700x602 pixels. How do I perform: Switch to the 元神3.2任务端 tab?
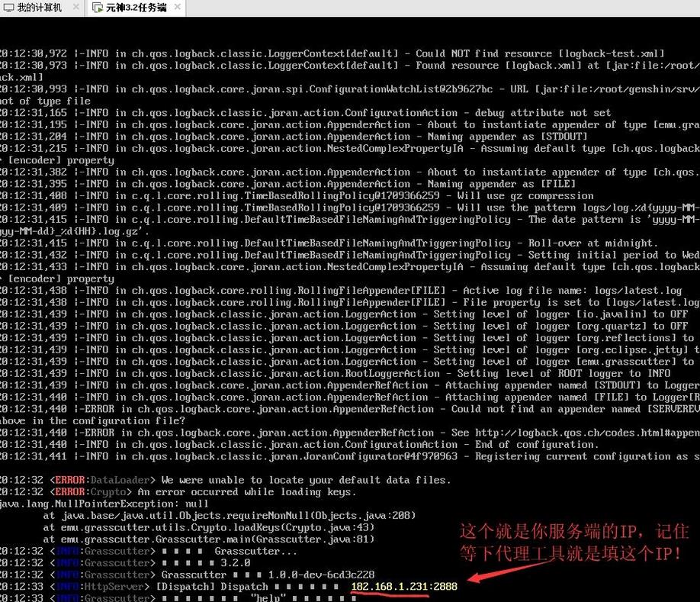136,8
